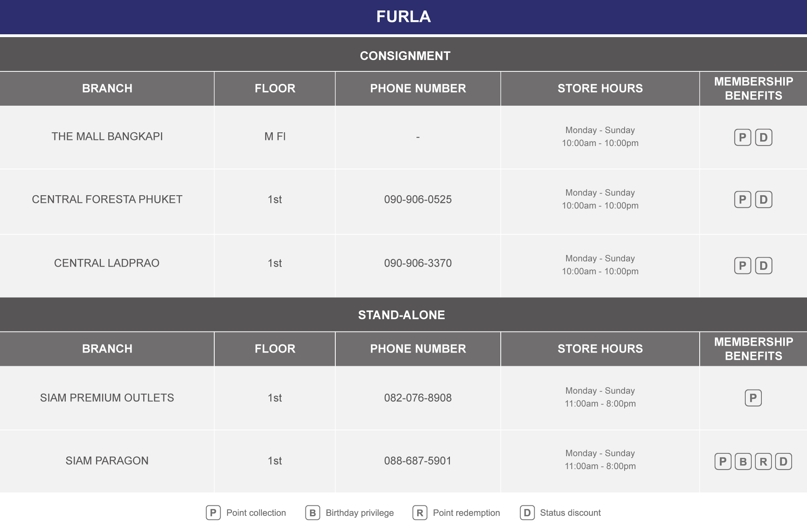Click the D discount icon for Siam Paragon
The height and width of the screenshot is (532, 807).
point(783,461)
